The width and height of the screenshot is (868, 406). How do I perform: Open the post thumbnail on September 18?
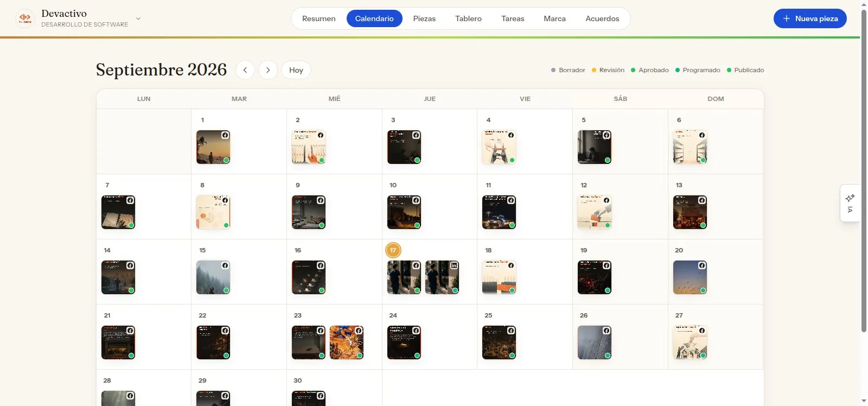(499, 277)
